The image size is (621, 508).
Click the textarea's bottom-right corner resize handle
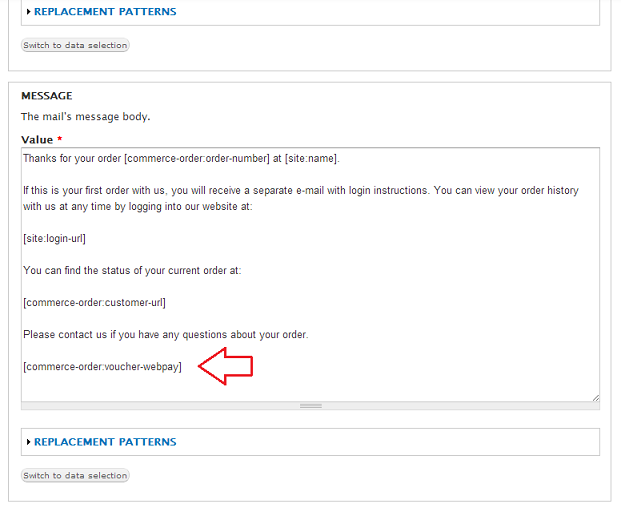(595, 397)
